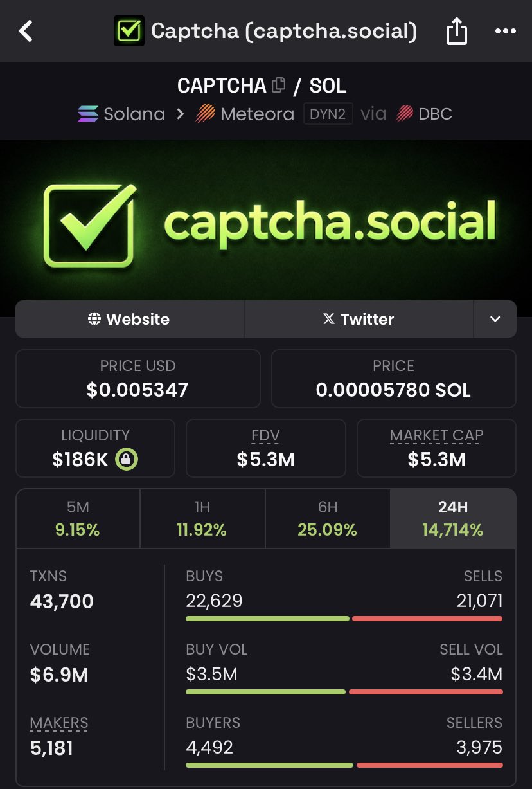Open the three-dot more options menu
532x789 pixels.
[505, 31]
